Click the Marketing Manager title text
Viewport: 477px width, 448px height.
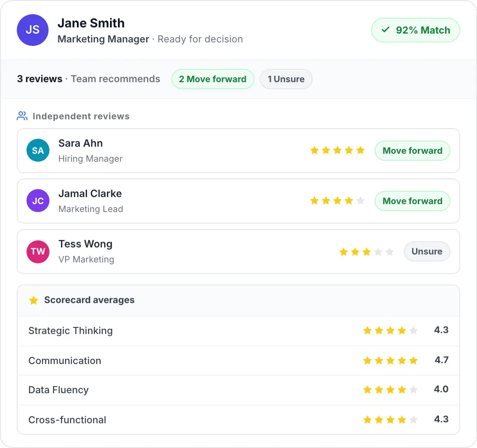click(x=103, y=39)
